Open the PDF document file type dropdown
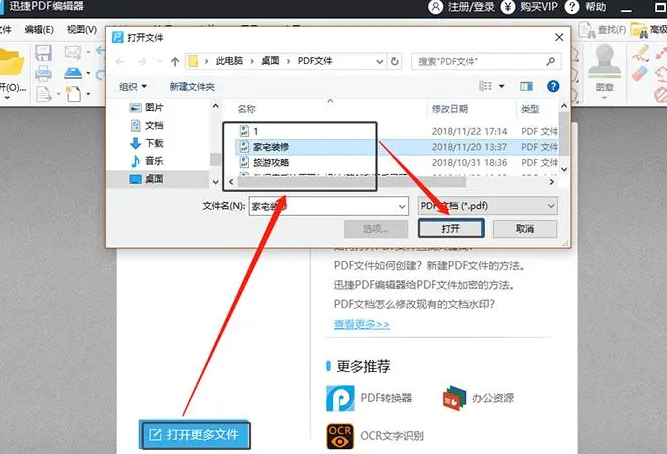Image resolution: width=667 pixels, height=454 pixels. tap(551, 206)
